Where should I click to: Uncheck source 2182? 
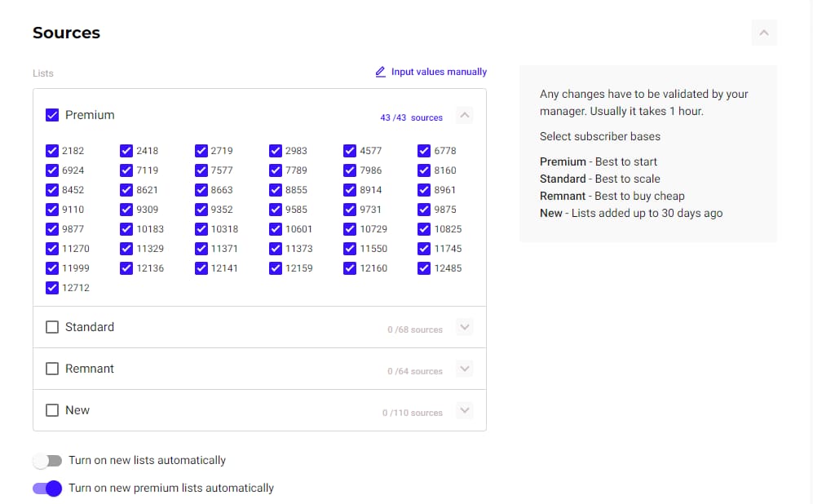(x=52, y=151)
